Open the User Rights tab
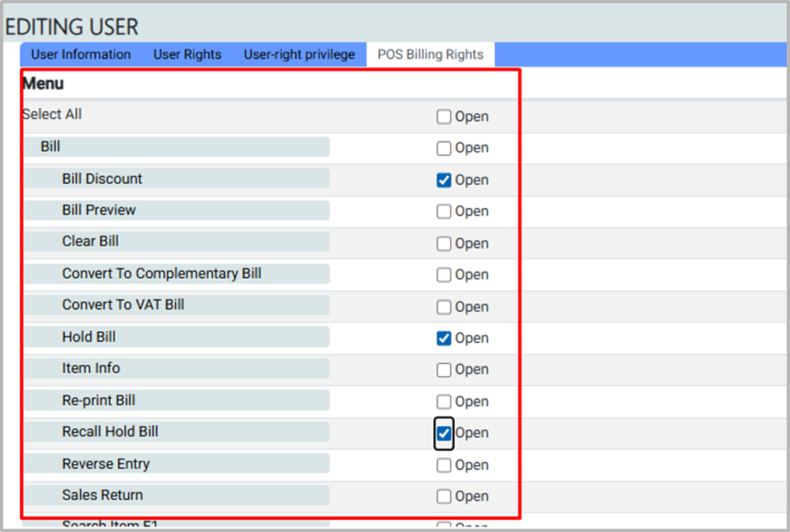Image resolution: width=790 pixels, height=532 pixels. click(187, 55)
